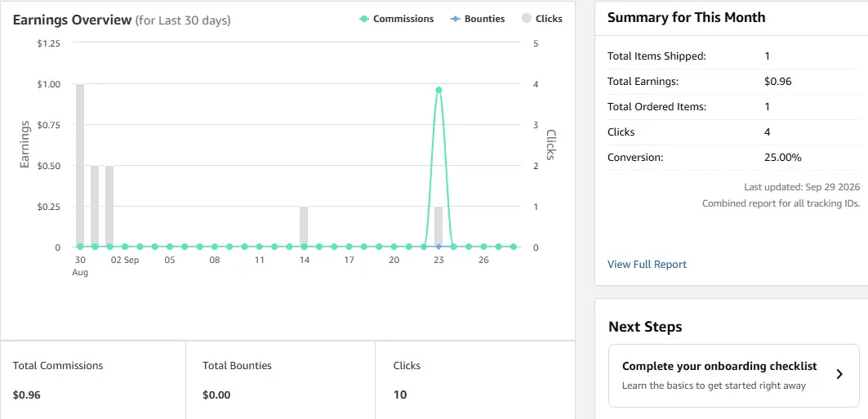Click Learn the basics to get started text
The width and height of the screenshot is (868, 419).
tap(714, 386)
